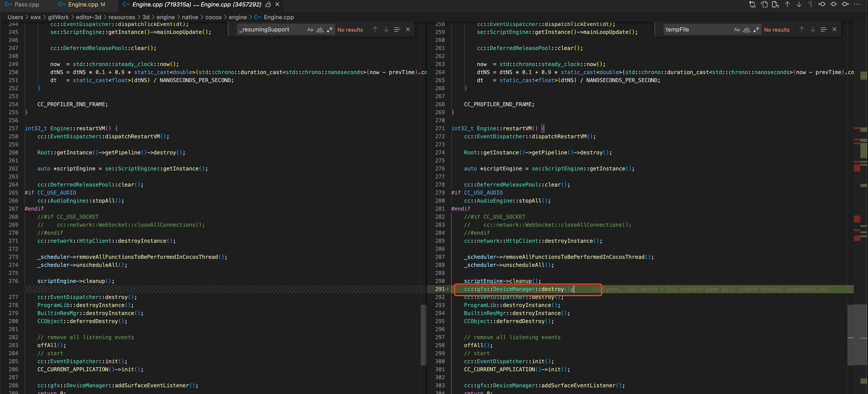Open the More Actions ellipsis menu
868x394 pixels.
(857, 4)
